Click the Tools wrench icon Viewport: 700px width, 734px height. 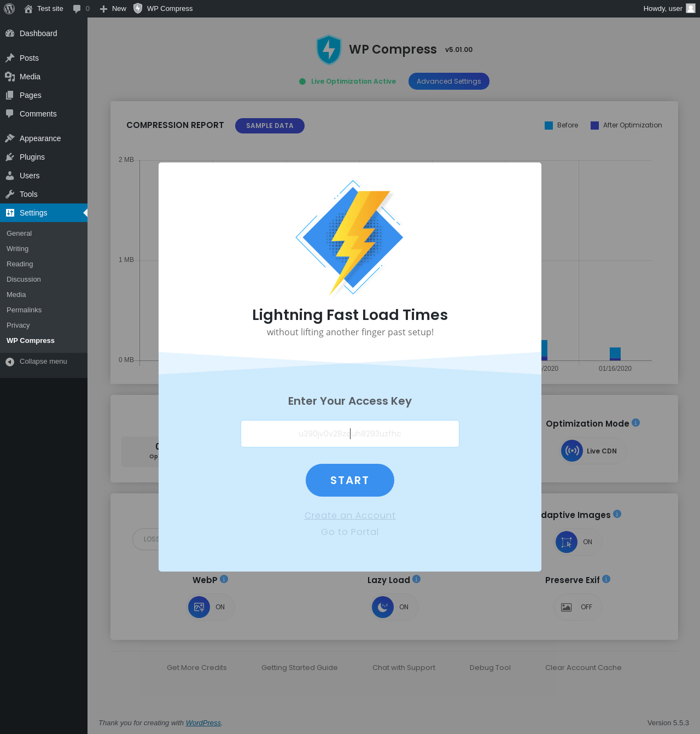tap(10, 194)
